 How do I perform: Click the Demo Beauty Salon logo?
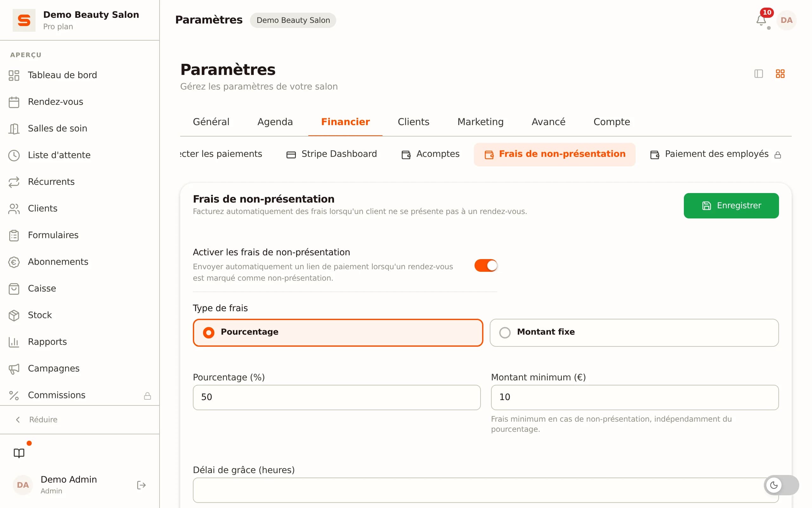tap(24, 20)
